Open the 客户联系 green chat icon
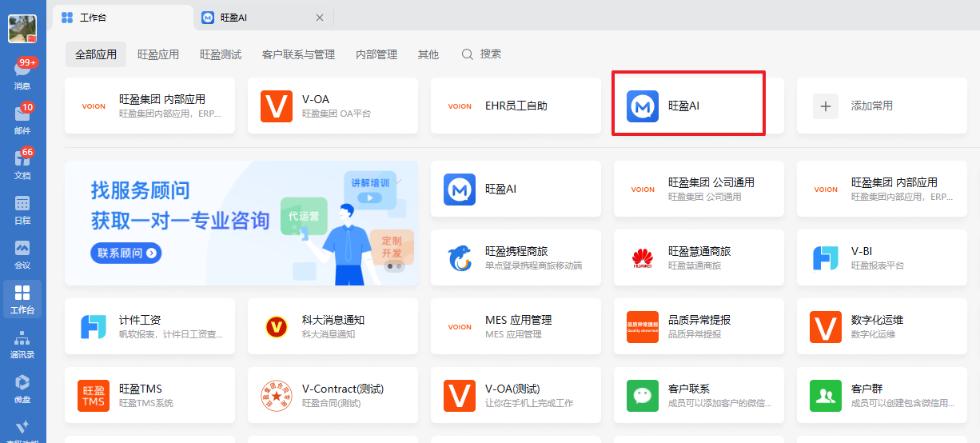 643,396
